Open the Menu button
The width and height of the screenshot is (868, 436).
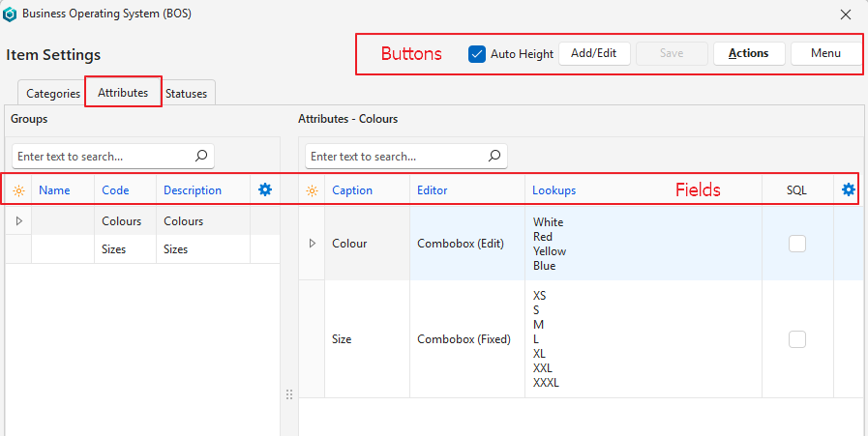pyautogui.click(x=825, y=53)
